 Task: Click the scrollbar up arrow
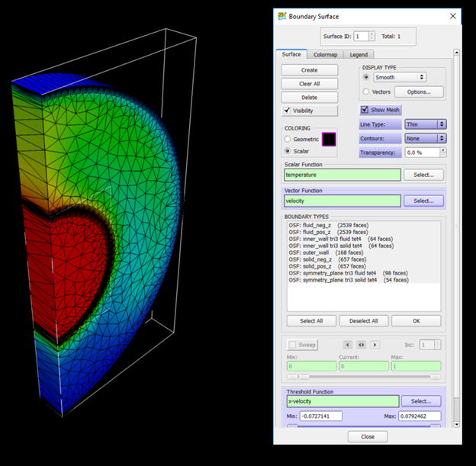[x=457, y=53]
